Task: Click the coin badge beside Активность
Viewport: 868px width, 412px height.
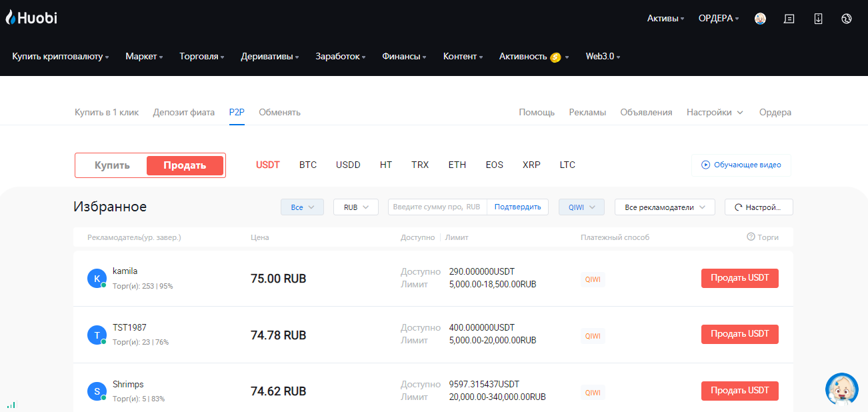Action: [x=555, y=57]
